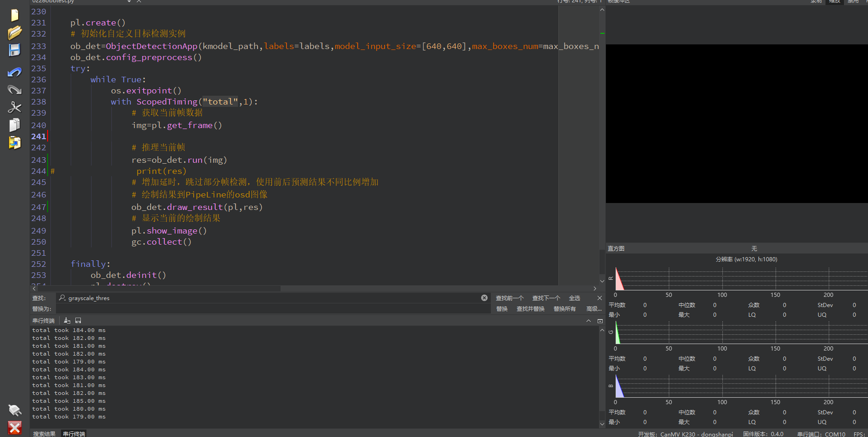Save the serial terminal output to file
The height and width of the screenshot is (437, 868).
78,320
